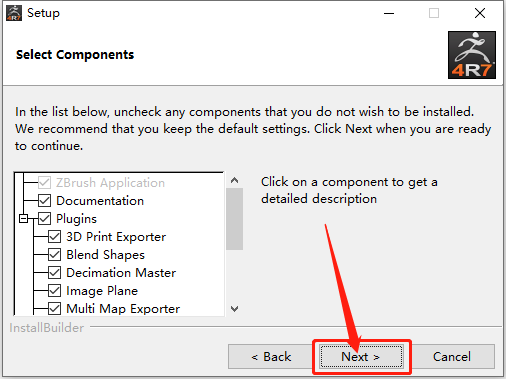Disable the Image Plane checkbox
Viewport: 506px width, 379px height.
(x=54, y=291)
